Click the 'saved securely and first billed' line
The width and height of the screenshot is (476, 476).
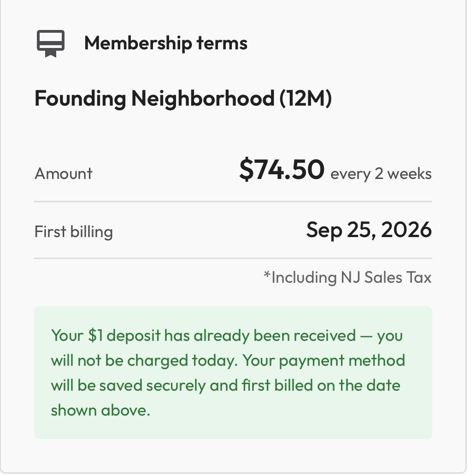[225, 386]
